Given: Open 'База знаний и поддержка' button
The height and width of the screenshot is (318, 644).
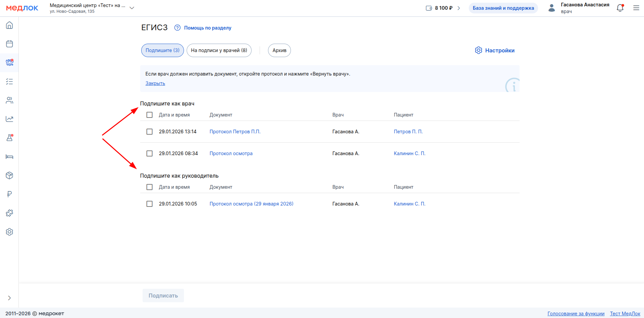Looking at the screenshot, I should pos(503,8).
